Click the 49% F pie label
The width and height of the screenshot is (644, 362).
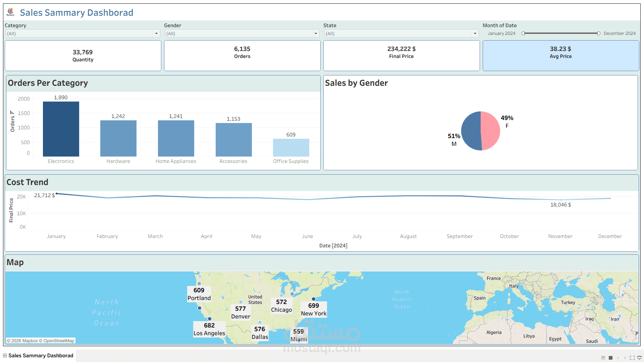[507, 122]
